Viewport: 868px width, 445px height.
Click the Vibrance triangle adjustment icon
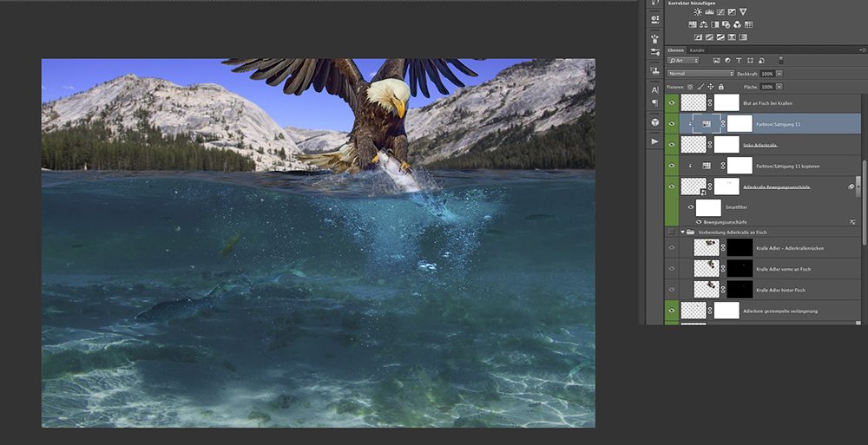coord(743,12)
